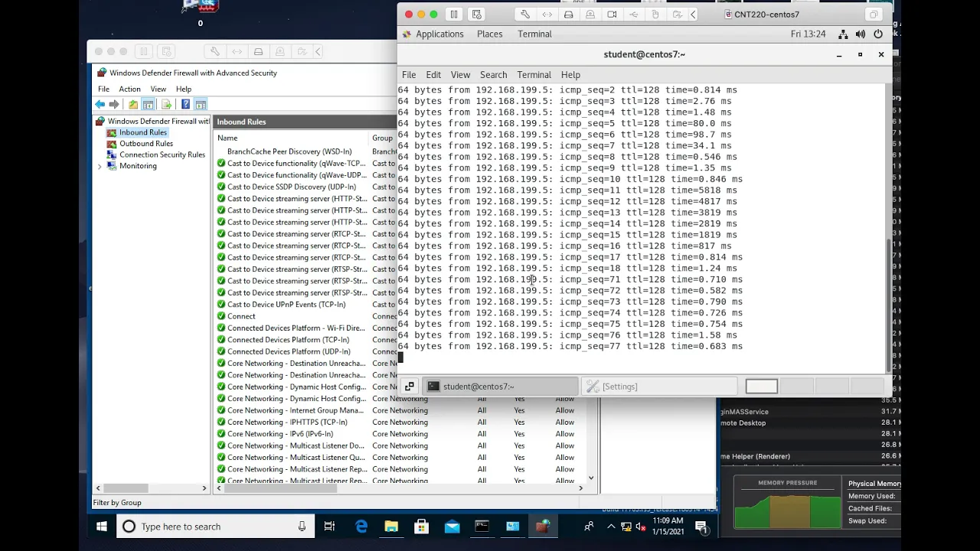Select the Connect inbound rule
The image size is (980, 551).
pos(241,316)
